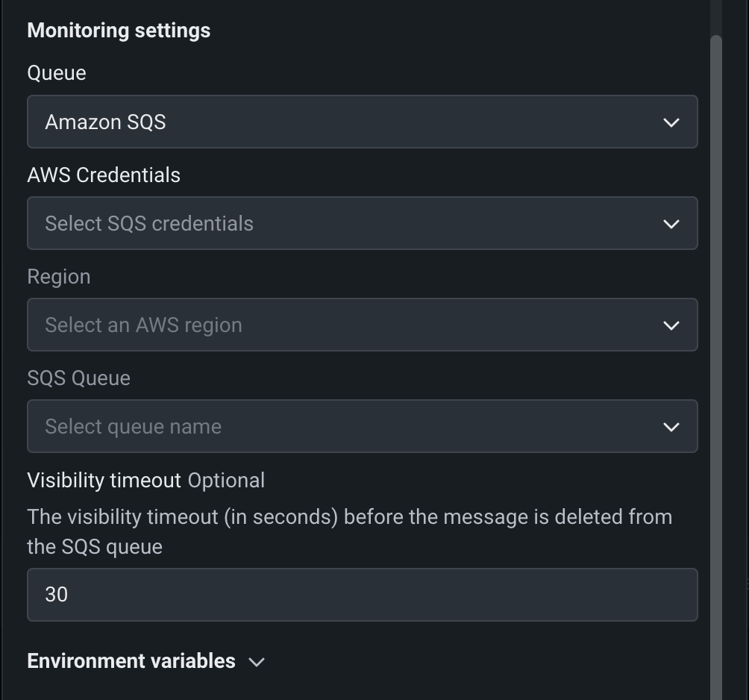This screenshot has height=700, width=749.
Task: Expand the Environment variables chevron icon
Action: point(257,662)
